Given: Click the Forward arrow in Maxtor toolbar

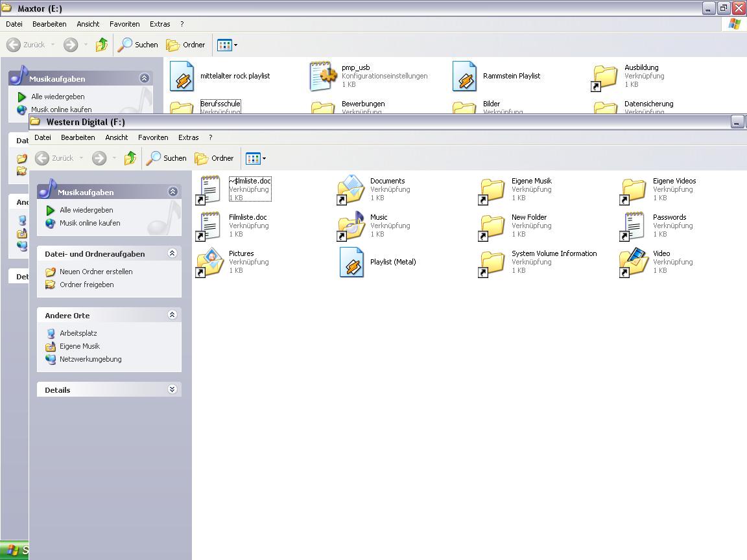Looking at the screenshot, I should pos(71,45).
